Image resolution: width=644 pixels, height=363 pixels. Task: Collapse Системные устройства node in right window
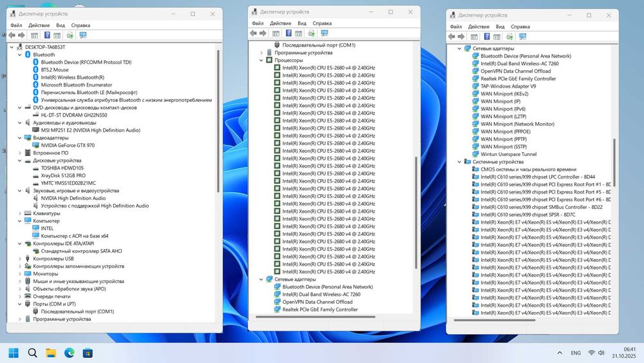click(x=459, y=162)
